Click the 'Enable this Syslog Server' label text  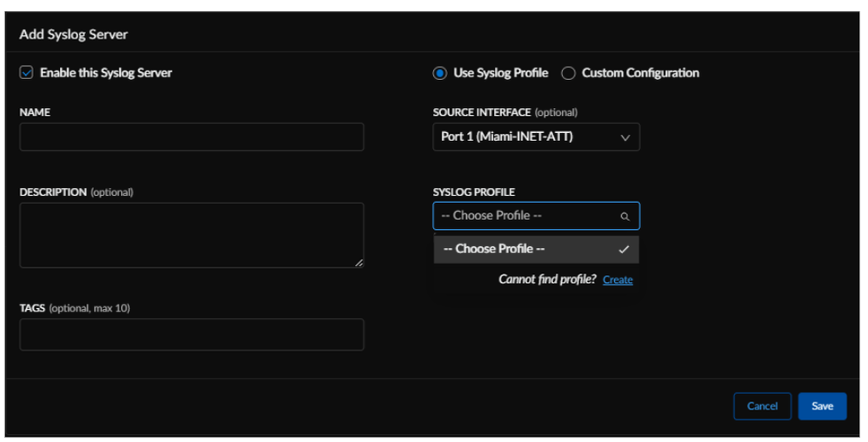click(106, 73)
